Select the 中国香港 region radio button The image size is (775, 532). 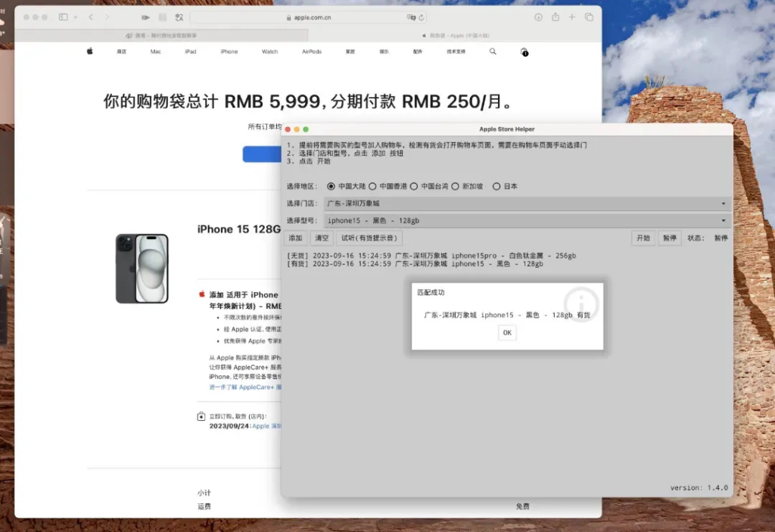point(372,186)
